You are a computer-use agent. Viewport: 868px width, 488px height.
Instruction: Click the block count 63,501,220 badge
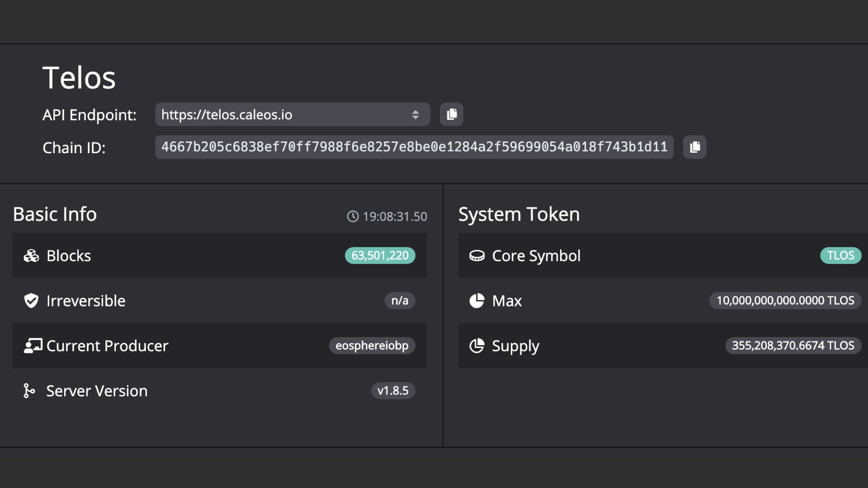(x=380, y=255)
